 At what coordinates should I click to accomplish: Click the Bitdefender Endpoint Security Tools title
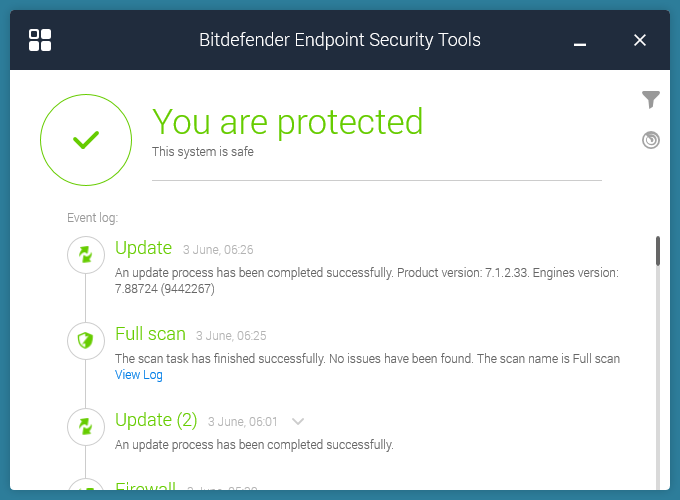(x=340, y=41)
